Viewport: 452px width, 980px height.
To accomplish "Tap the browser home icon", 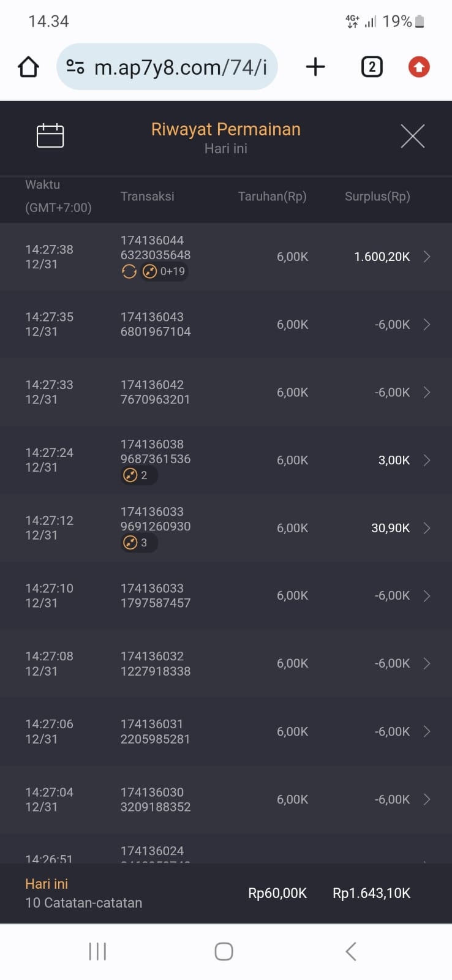I will [28, 67].
